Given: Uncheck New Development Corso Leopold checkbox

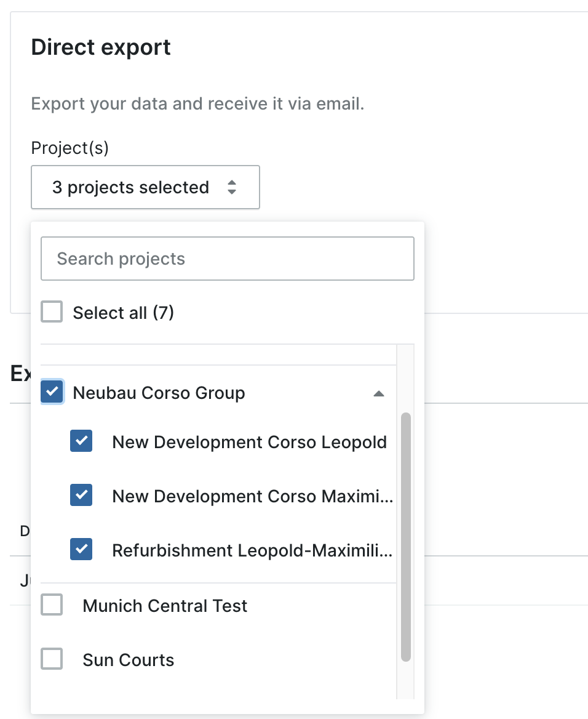Looking at the screenshot, I should (x=81, y=441).
